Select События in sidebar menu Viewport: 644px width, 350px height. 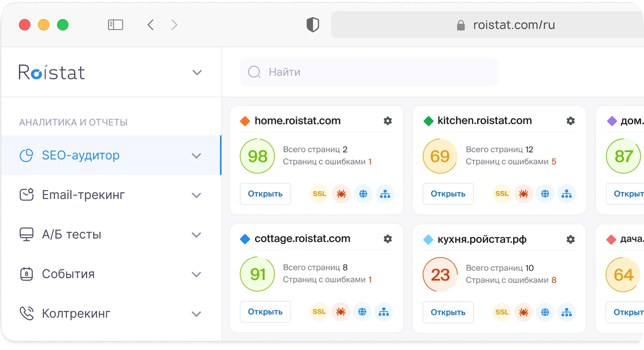pos(68,274)
